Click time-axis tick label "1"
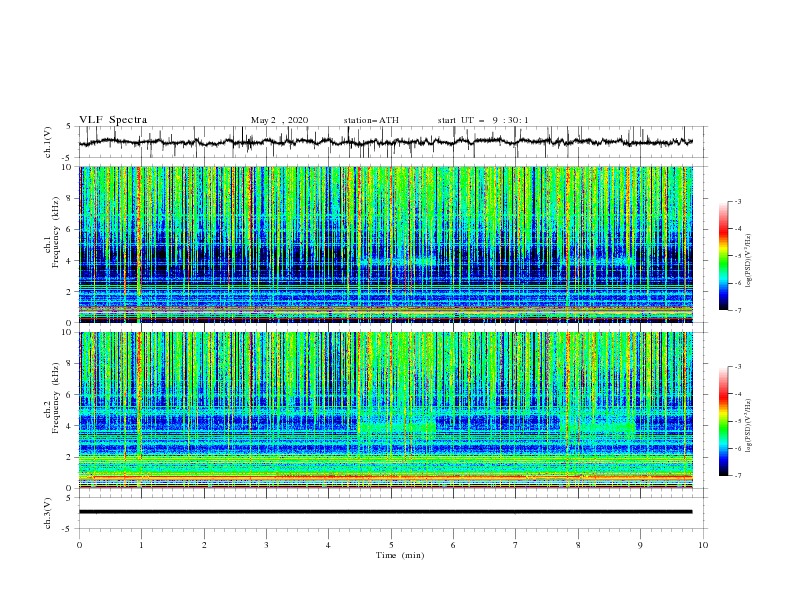Viewport: 792px width, 612px height. pyautogui.click(x=141, y=545)
